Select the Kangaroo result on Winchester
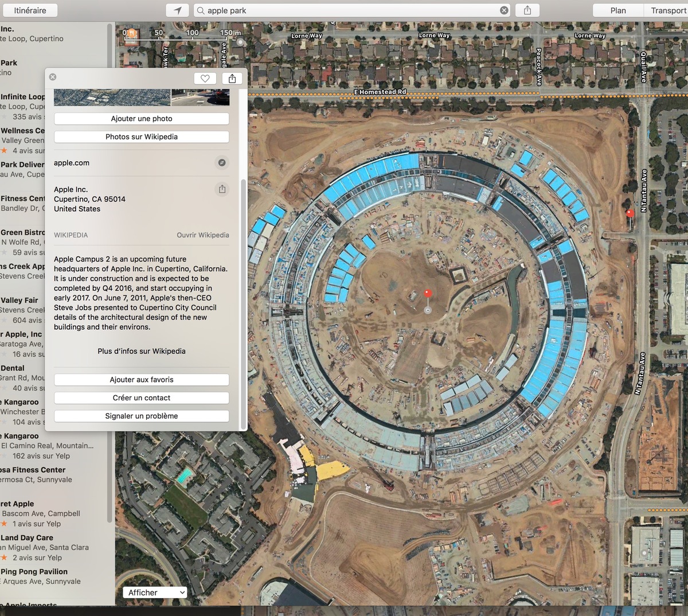The height and width of the screenshot is (616, 688). [x=23, y=411]
